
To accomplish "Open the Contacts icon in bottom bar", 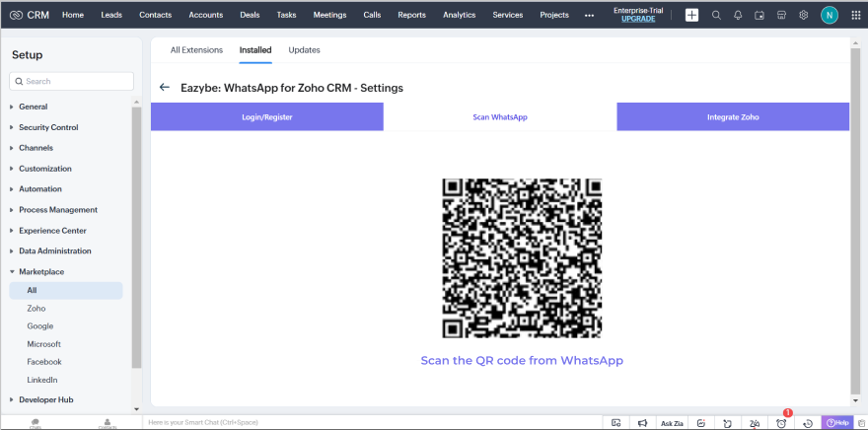I will pyautogui.click(x=108, y=423).
